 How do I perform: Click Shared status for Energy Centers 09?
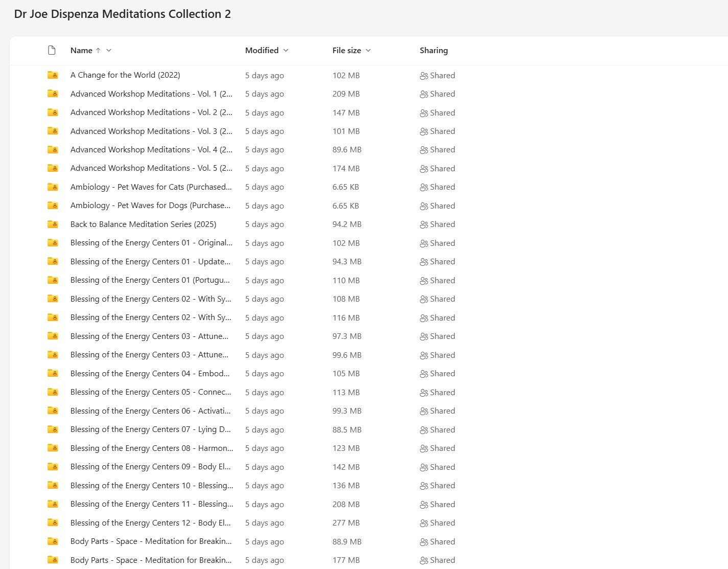click(x=437, y=467)
